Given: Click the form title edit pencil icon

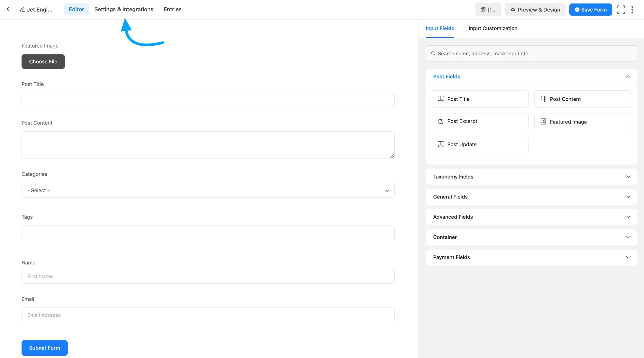Looking at the screenshot, I should (22, 9).
